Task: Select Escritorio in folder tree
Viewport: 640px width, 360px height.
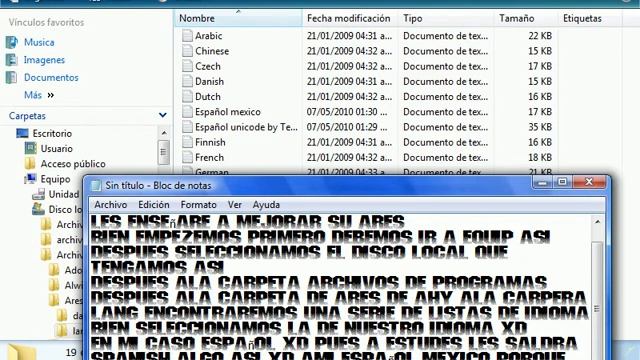Action: (x=52, y=133)
